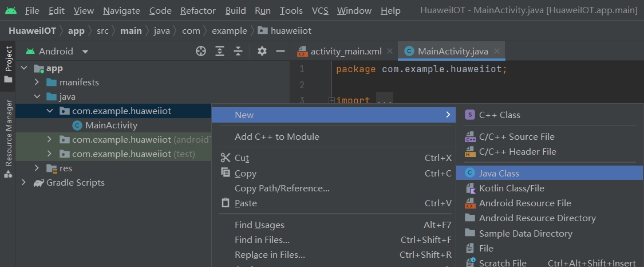Click the Android Resource Directory folder icon
The height and width of the screenshot is (267, 644).
[x=470, y=218]
